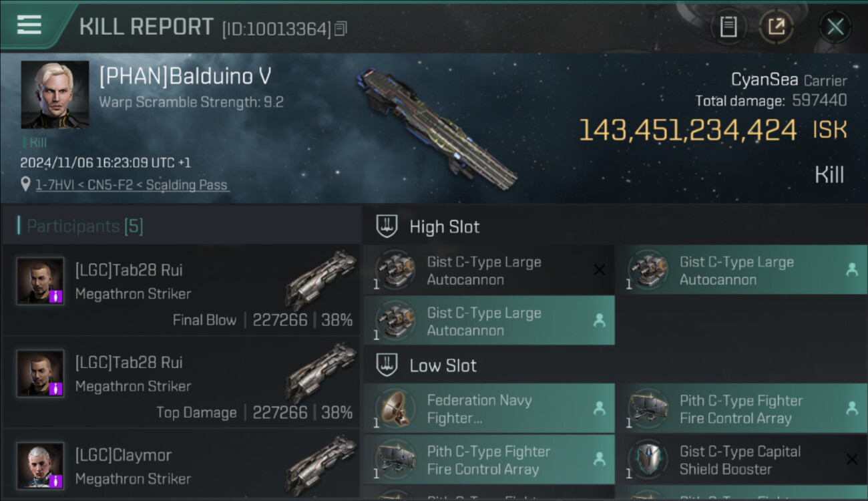868x501 pixels.
Task: Open the hamburger main menu
Action: pos(29,25)
